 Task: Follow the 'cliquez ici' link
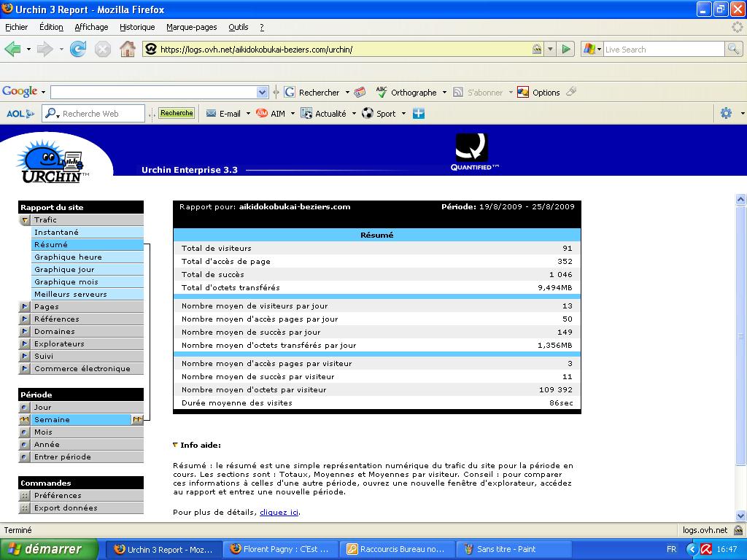coord(279,513)
